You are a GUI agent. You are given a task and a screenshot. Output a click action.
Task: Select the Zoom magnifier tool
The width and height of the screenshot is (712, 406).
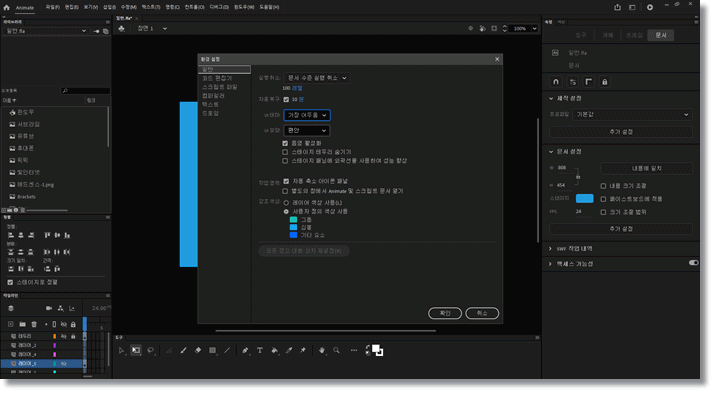pyautogui.click(x=336, y=351)
